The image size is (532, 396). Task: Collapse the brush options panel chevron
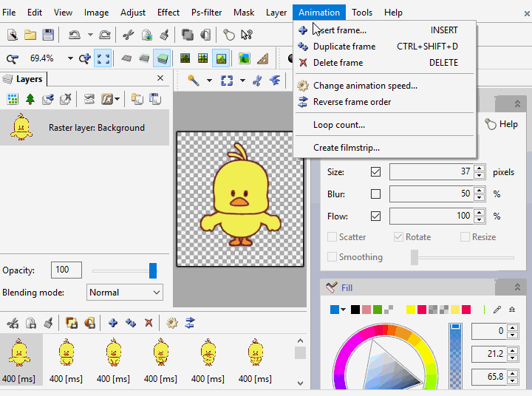tap(517, 103)
